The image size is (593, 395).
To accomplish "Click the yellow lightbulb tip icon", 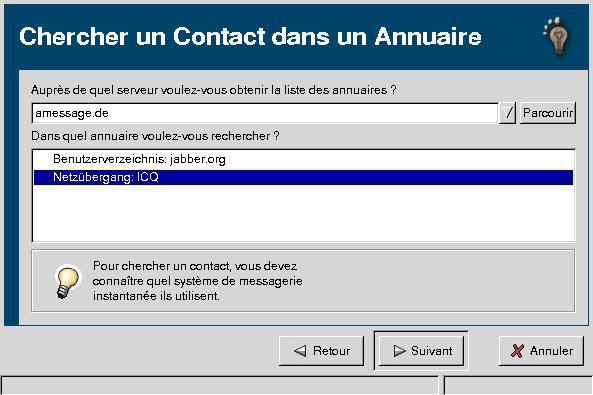I will (68, 282).
